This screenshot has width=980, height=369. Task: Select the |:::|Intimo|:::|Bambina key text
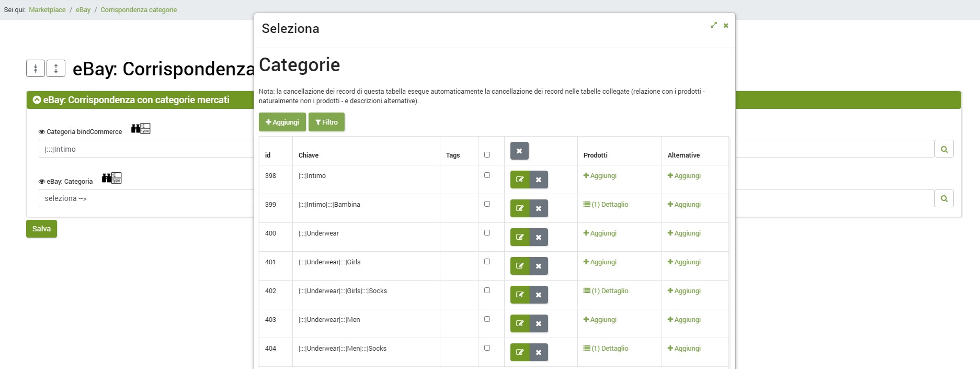click(329, 205)
